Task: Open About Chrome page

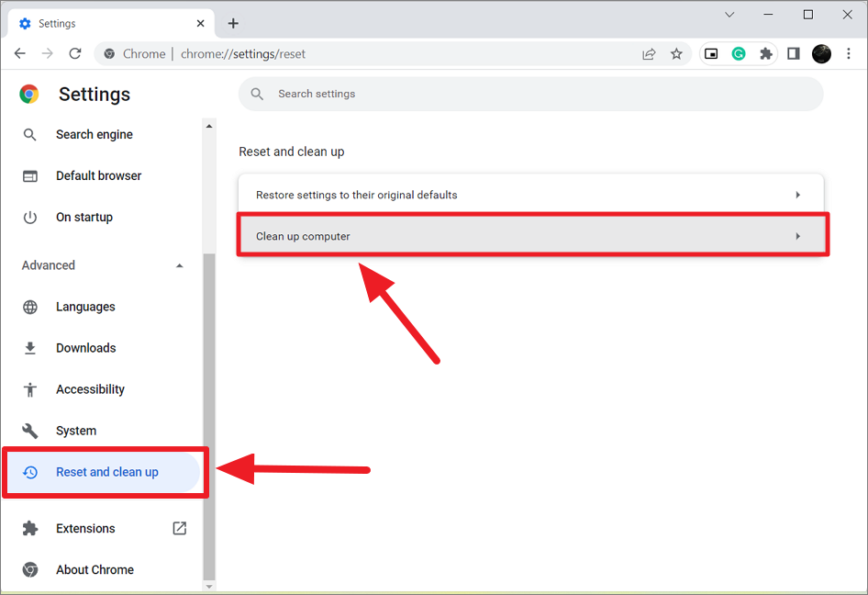Action: tap(95, 569)
